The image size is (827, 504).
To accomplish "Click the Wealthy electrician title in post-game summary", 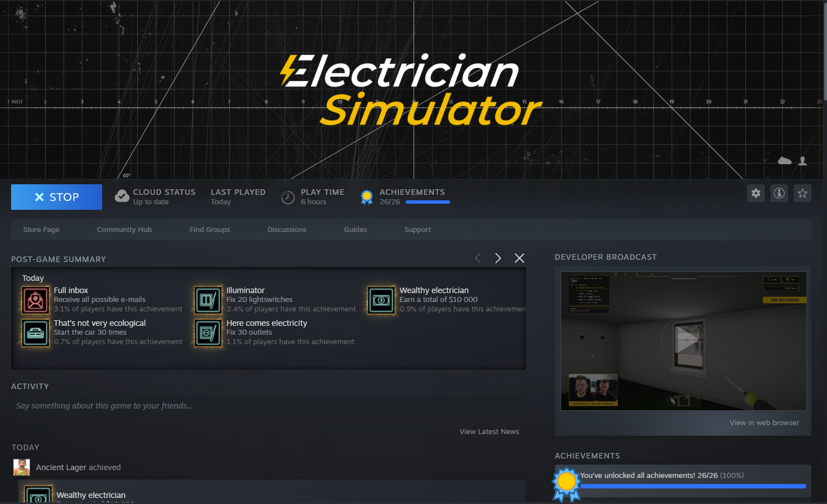I will pos(434,290).
